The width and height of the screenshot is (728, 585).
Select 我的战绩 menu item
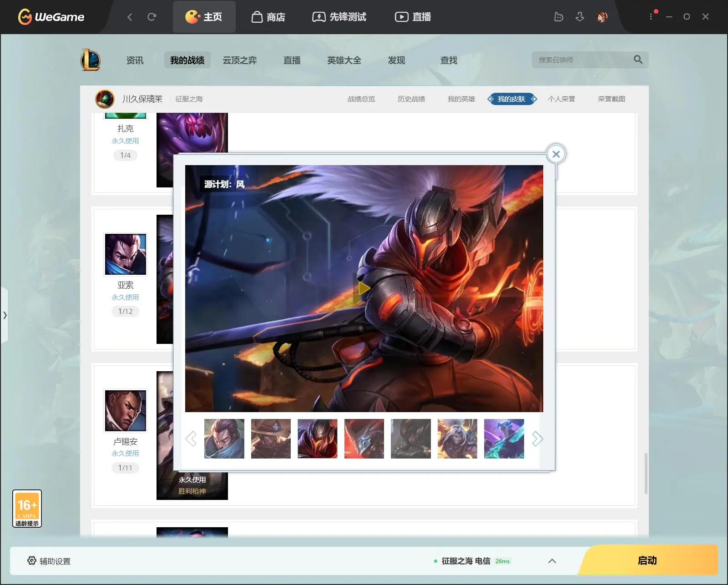click(187, 60)
